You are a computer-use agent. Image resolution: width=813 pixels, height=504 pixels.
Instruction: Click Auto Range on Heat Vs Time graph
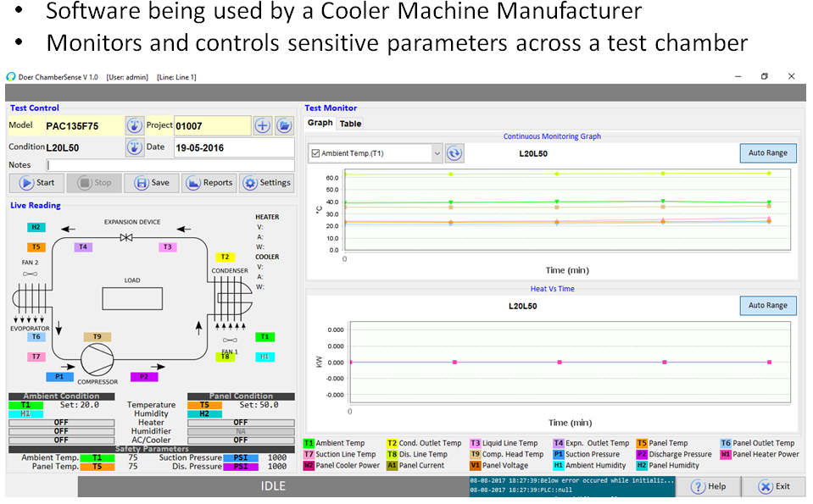tap(767, 306)
